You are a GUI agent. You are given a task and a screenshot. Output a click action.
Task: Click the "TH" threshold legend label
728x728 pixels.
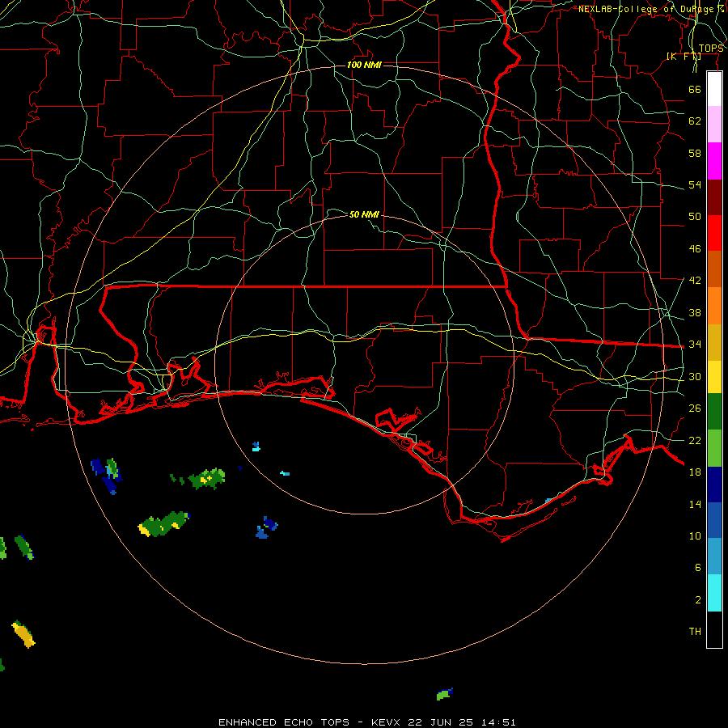click(695, 632)
